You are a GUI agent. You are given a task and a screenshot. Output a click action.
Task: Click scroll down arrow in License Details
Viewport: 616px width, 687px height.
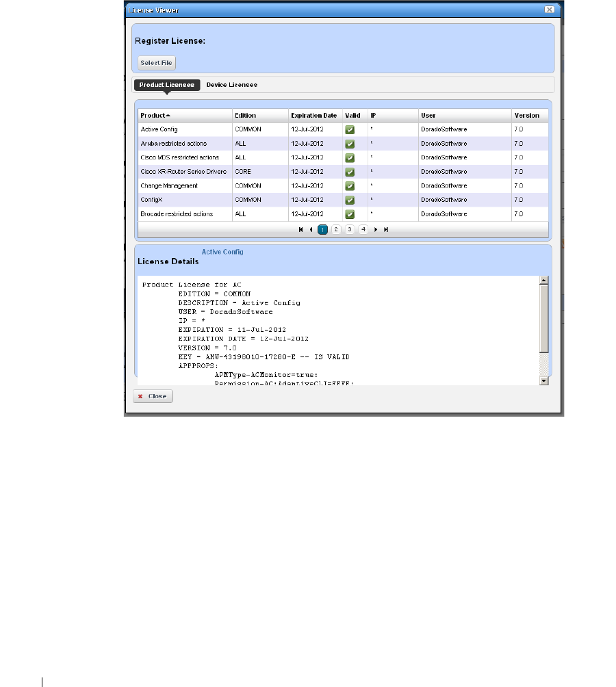coord(543,380)
